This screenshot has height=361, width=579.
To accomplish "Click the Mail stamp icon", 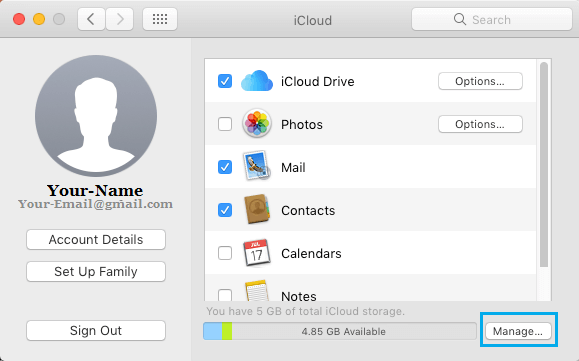I will [x=257, y=166].
